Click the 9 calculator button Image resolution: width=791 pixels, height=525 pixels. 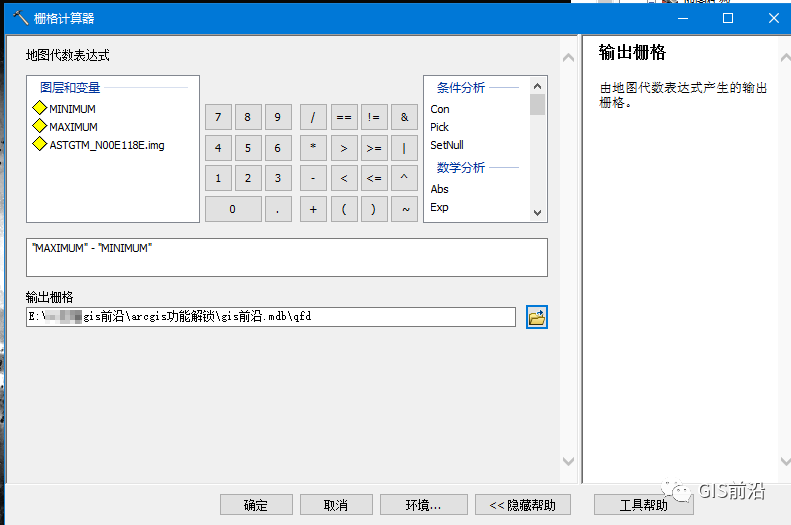tap(277, 117)
